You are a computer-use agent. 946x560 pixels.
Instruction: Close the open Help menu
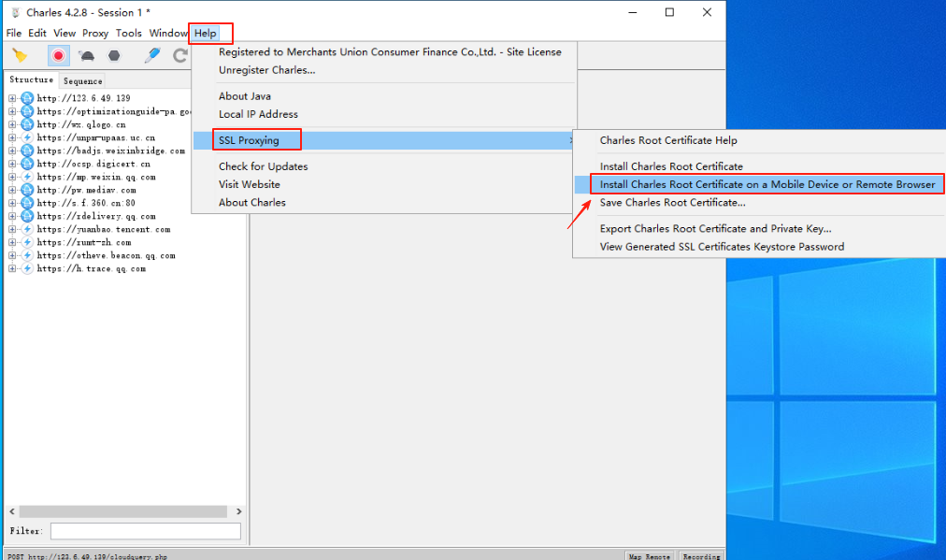tap(206, 34)
